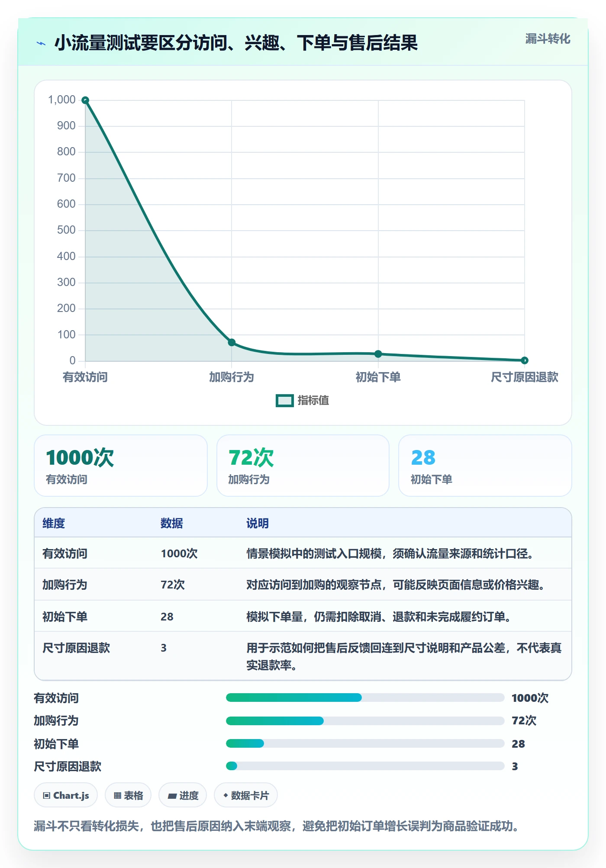Click the 说明 column header
Image resolution: width=606 pixels, height=868 pixels.
coord(258,523)
